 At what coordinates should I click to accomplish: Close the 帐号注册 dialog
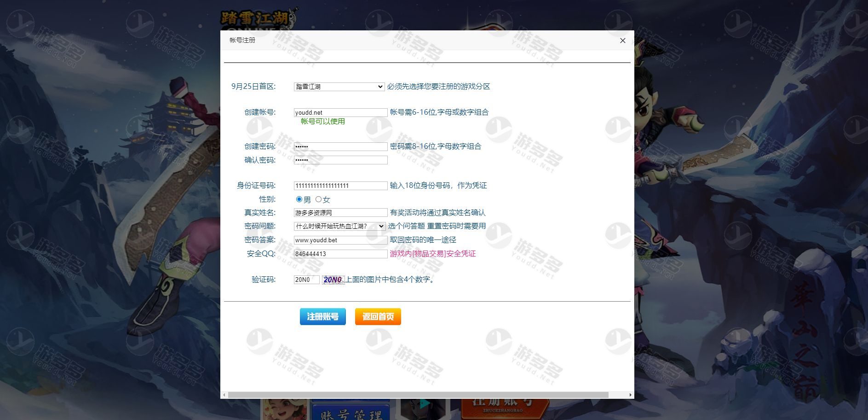click(622, 41)
